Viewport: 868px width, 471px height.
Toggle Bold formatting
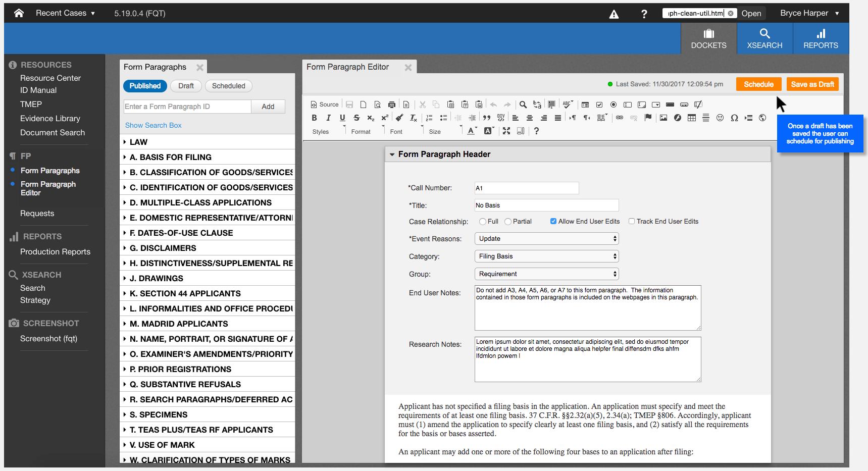[x=314, y=118]
